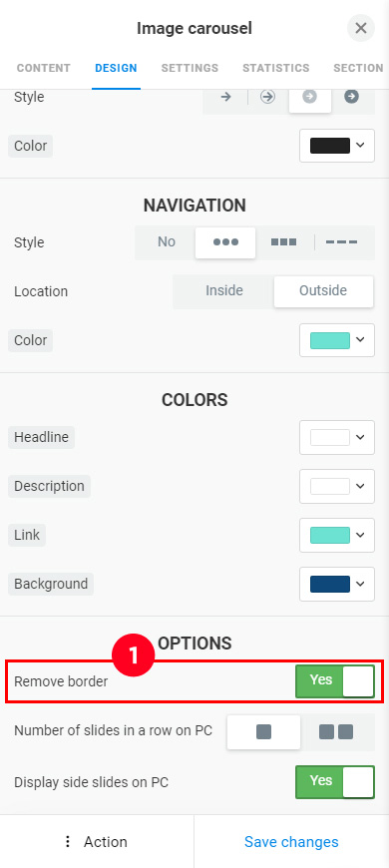The image size is (389, 868).
Task: Open the arrow Color dropdown
Action: pos(337,146)
